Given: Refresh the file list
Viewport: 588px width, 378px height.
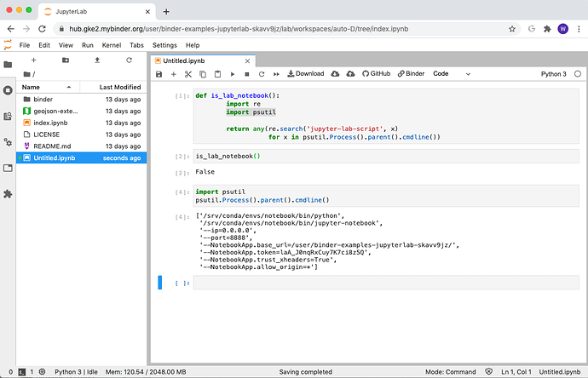Looking at the screenshot, I should (x=129, y=60).
